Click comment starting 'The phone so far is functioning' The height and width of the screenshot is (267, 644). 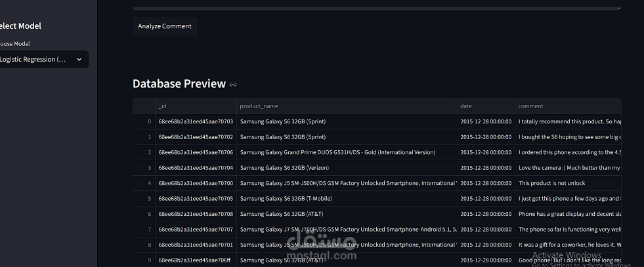(x=568, y=229)
